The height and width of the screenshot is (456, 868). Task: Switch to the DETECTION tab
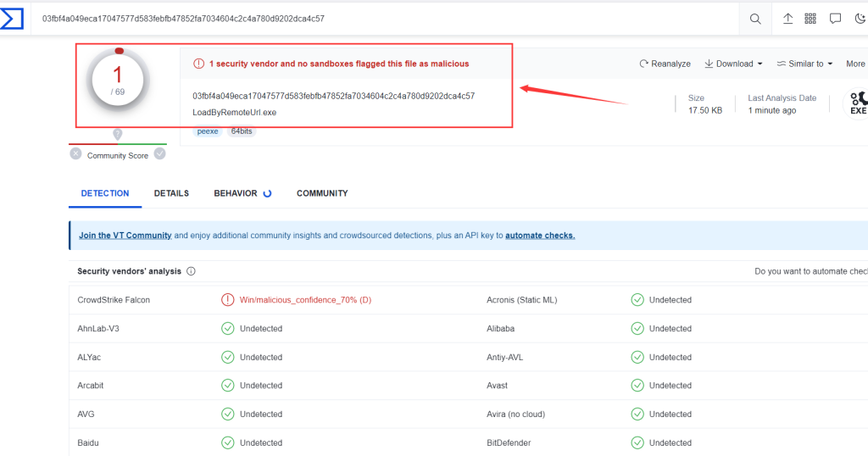105,193
